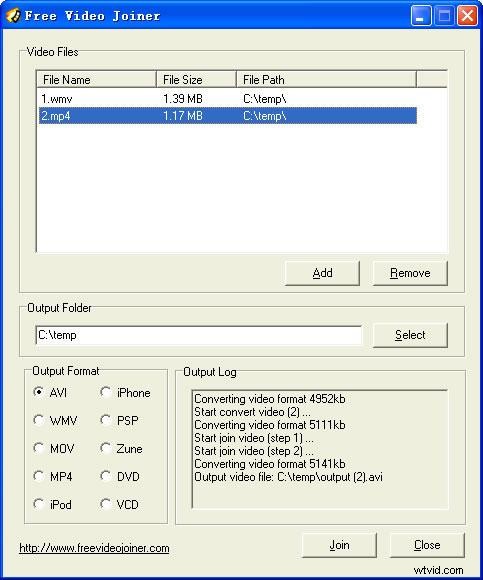The width and height of the screenshot is (483, 580).
Task: Start joining with the Join button
Action: coord(339,545)
